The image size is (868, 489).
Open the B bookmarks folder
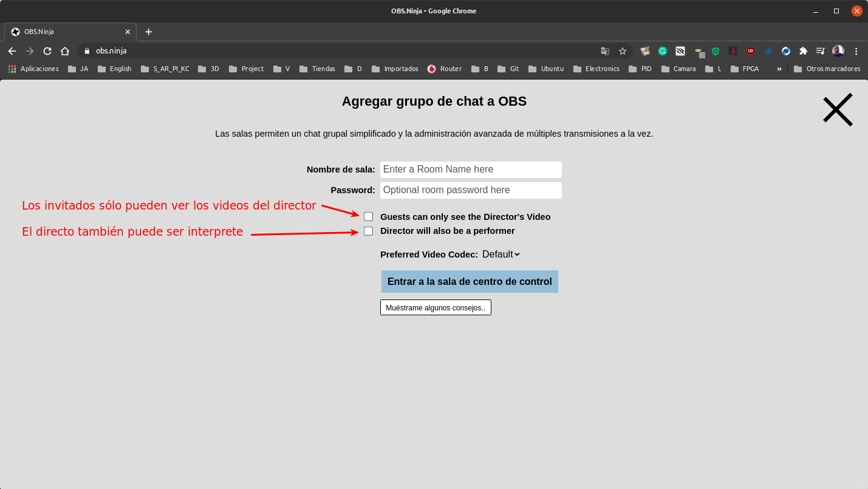(479, 69)
